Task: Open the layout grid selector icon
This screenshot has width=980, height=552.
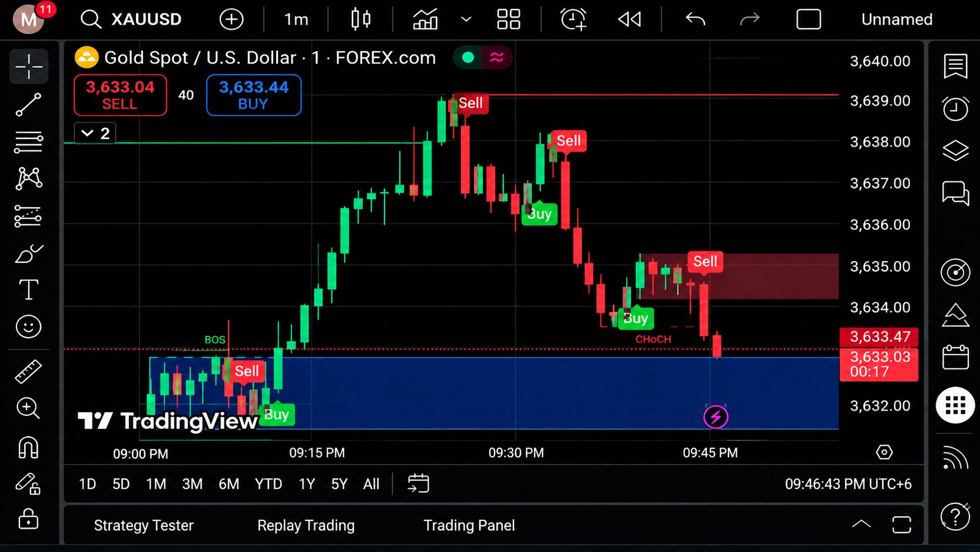Action: (x=508, y=19)
